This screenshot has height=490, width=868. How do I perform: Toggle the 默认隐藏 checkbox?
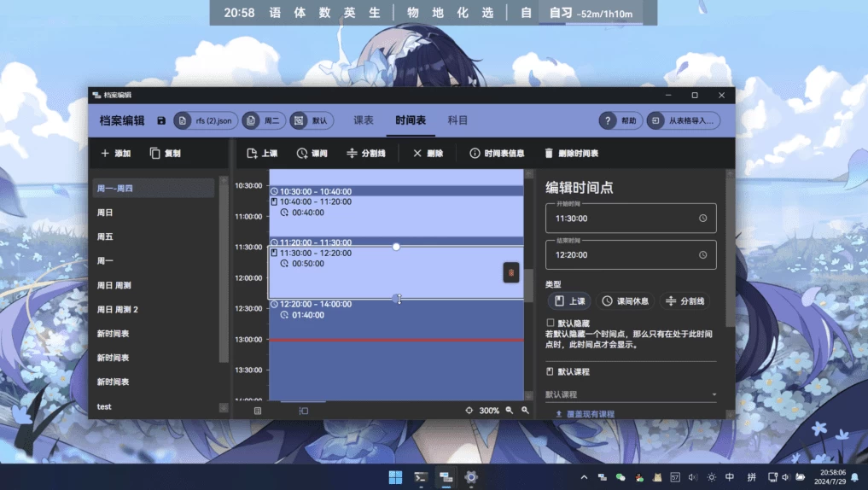[551, 324]
